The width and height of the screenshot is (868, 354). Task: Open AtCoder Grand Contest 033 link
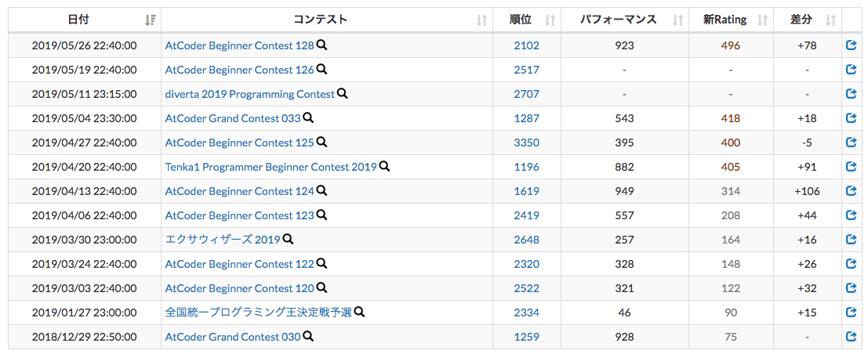[x=233, y=118]
